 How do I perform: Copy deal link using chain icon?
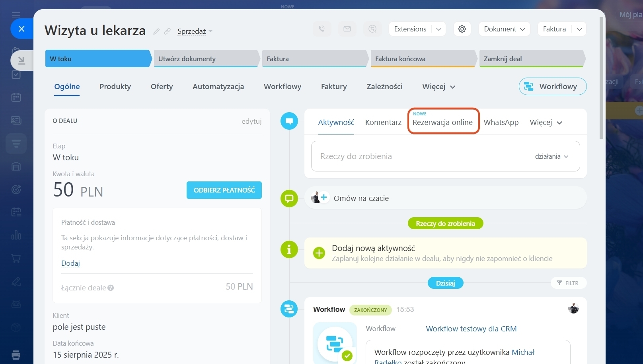point(168,31)
